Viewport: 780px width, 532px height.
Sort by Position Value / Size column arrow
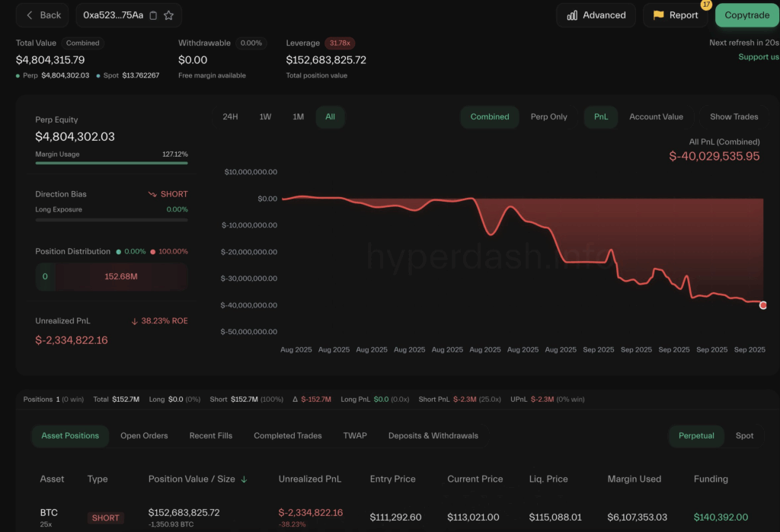(244, 479)
